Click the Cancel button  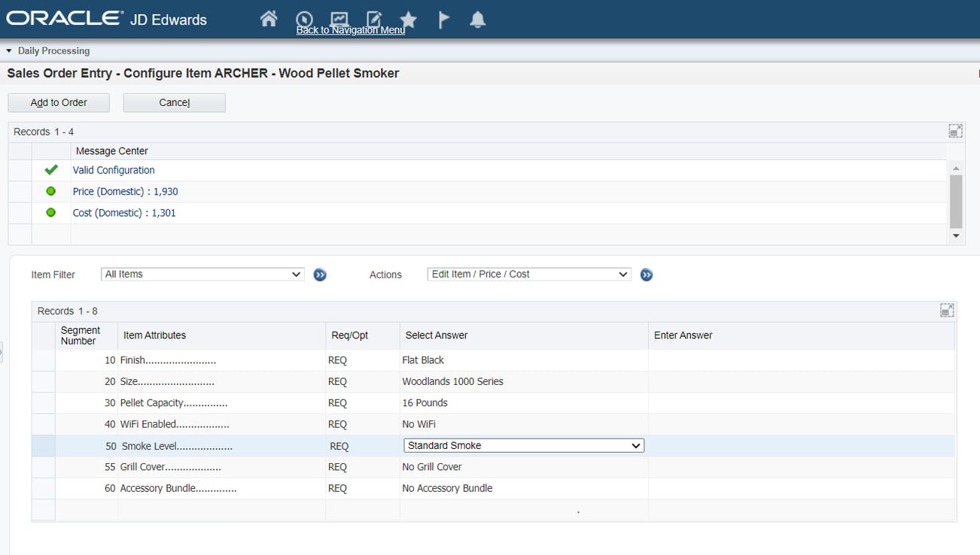point(174,102)
